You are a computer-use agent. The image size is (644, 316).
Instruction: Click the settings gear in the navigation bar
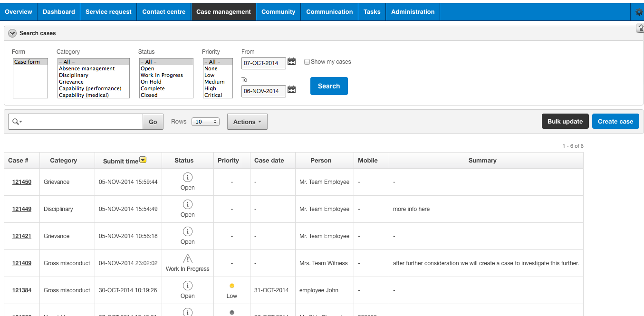tap(638, 12)
